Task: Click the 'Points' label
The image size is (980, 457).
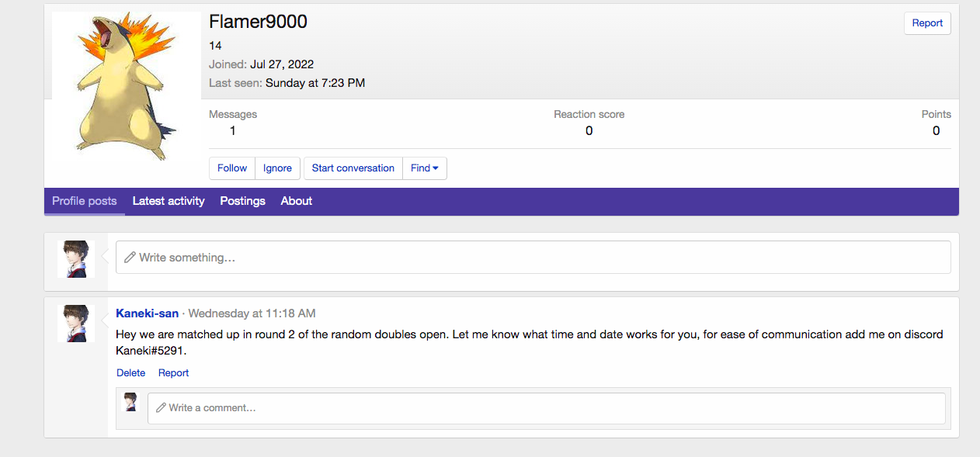Action: (x=936, y=114)
